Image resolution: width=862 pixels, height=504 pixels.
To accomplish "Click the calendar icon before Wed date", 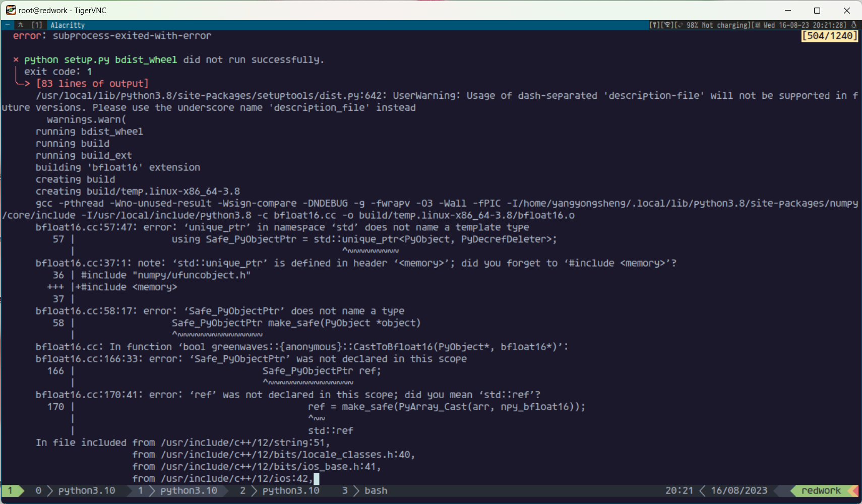I will (x=757, y=25).
